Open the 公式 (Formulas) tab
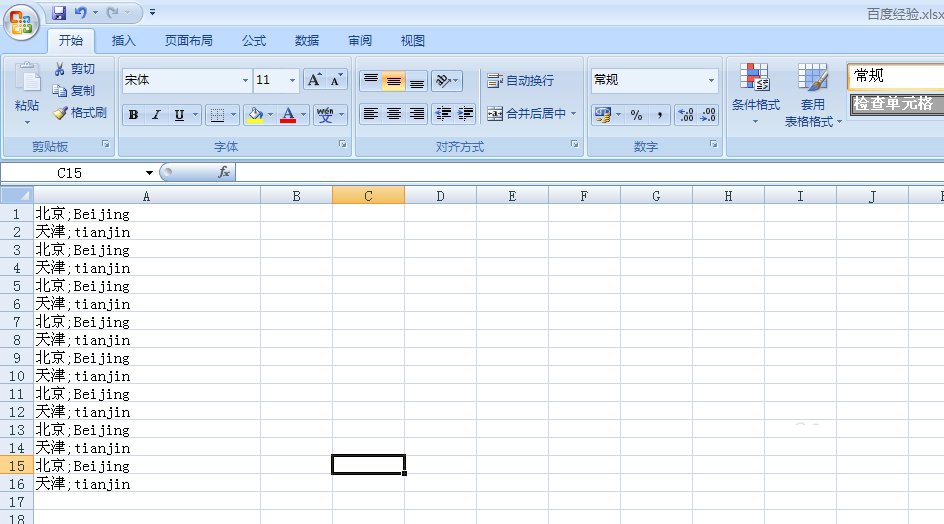 [254, 41]
